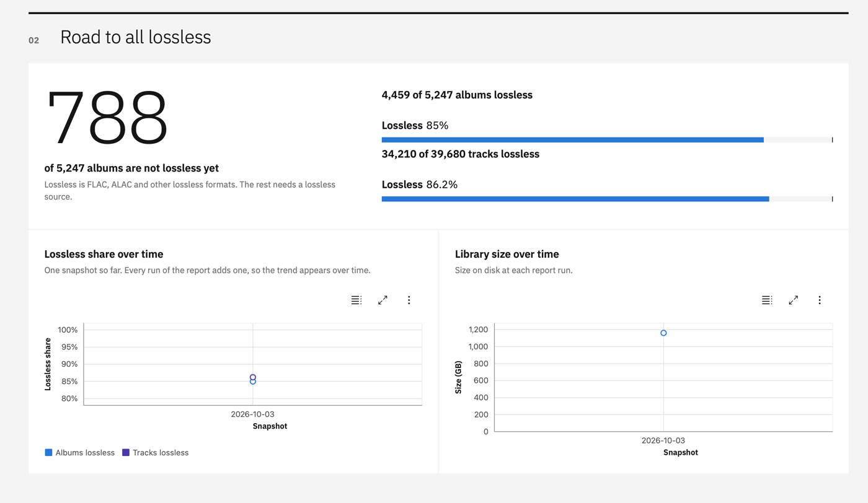The height and width of the screenshot is (503, 868).
Task: Click the albums Lossless 85% progress bar
Action: pos(607,140)
